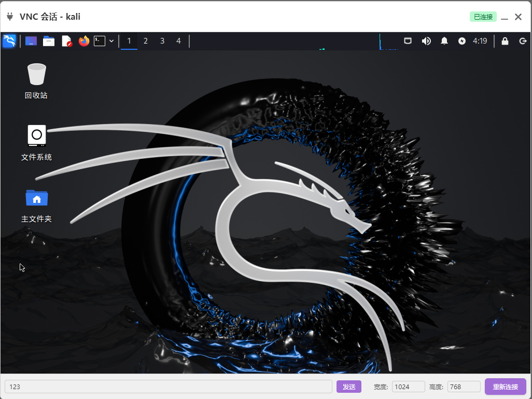Lock the screen with padlock icon
This screenshot has height=399, width=532.
505,41
